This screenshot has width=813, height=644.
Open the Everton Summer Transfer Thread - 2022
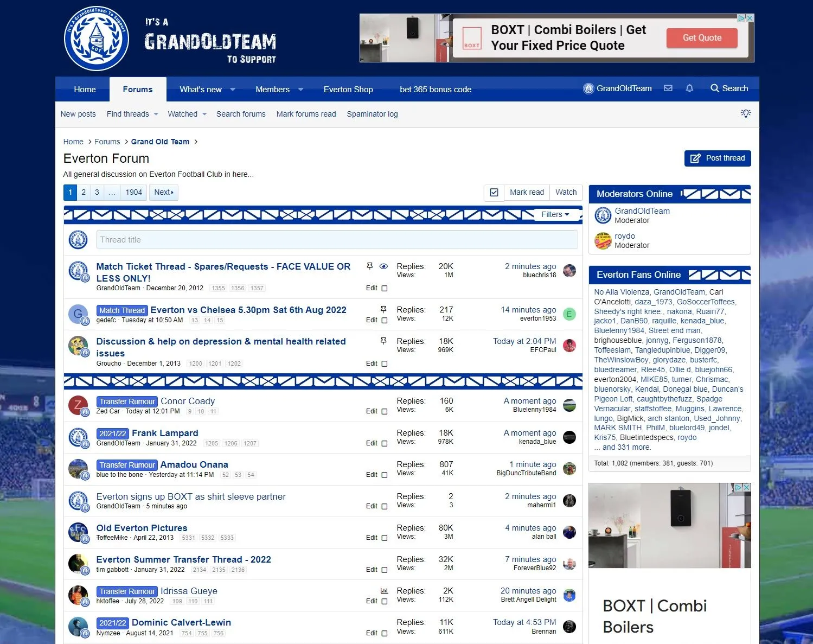[183, 559]
